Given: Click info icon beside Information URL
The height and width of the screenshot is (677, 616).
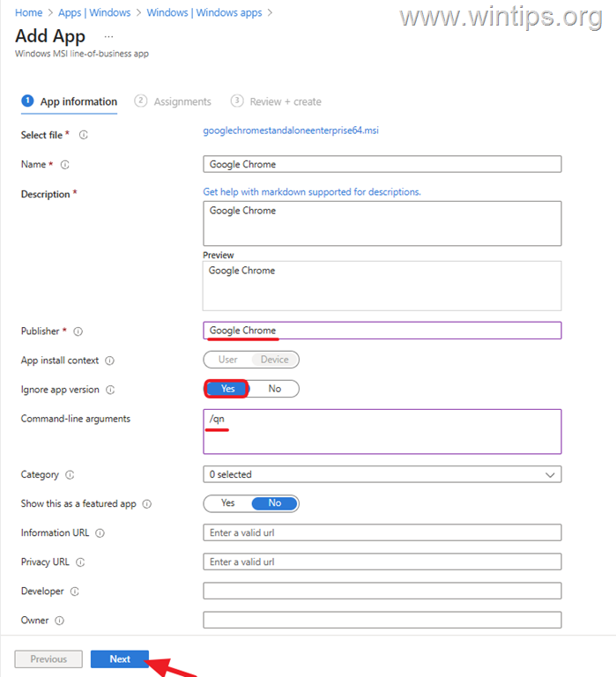Looking at the screenshot, I should [x=100, y=533].
